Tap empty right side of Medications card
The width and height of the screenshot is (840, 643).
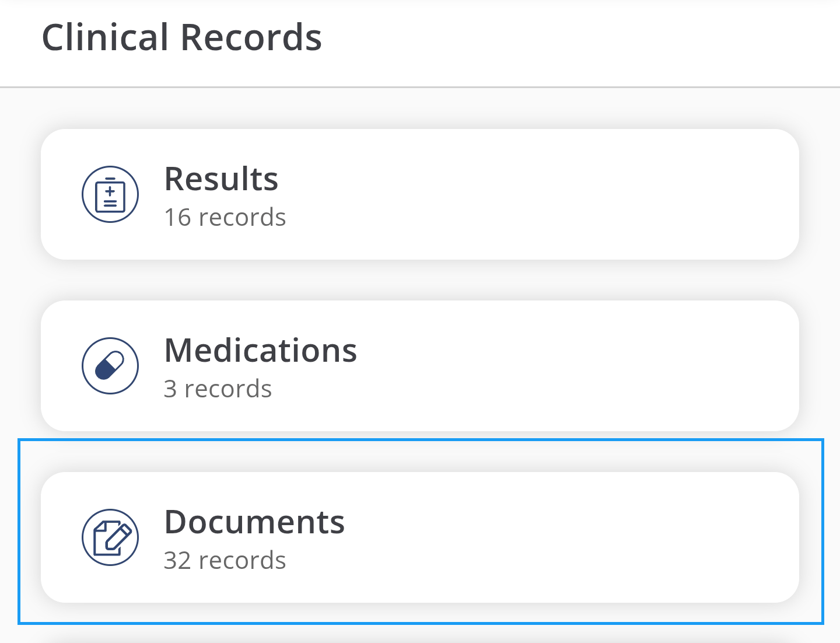[x=642, y=366]
